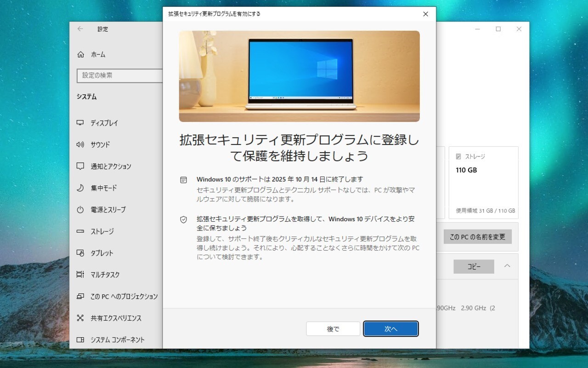Close the 拡張セキュリティ更新プログラム dialog
The height and width of the screenshot is (368, 588).
tap(425, 14)
